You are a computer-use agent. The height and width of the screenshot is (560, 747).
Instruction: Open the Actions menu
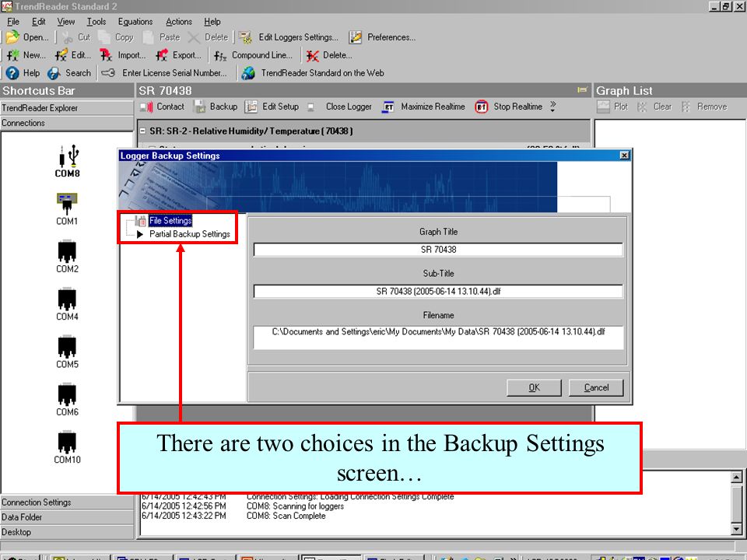[179, 22]
